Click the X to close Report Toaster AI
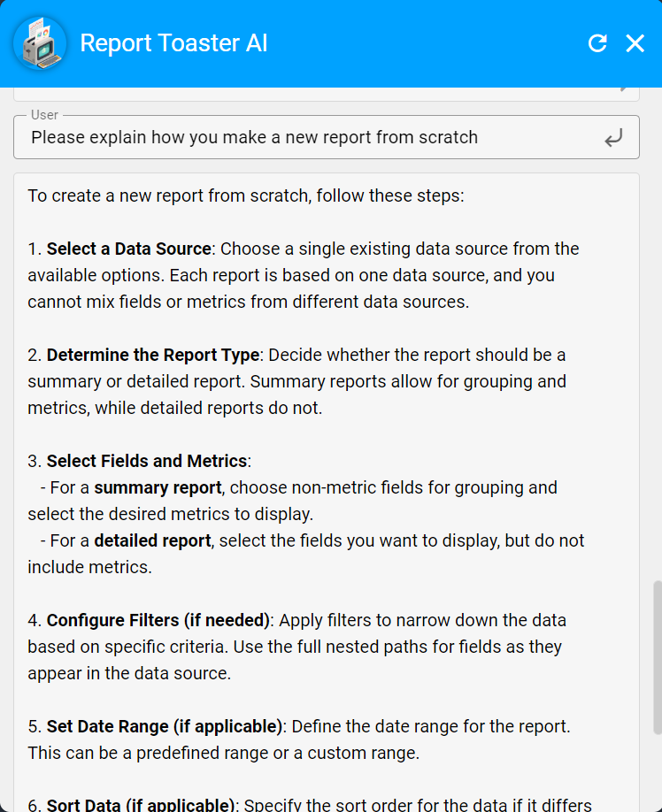This screenshot has width=662, height=812. coord(635,42)
